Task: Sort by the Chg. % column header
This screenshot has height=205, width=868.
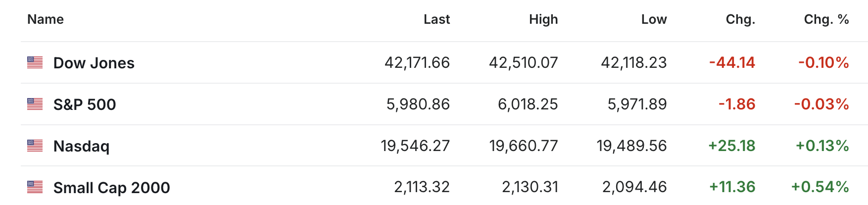Action: 826,19
